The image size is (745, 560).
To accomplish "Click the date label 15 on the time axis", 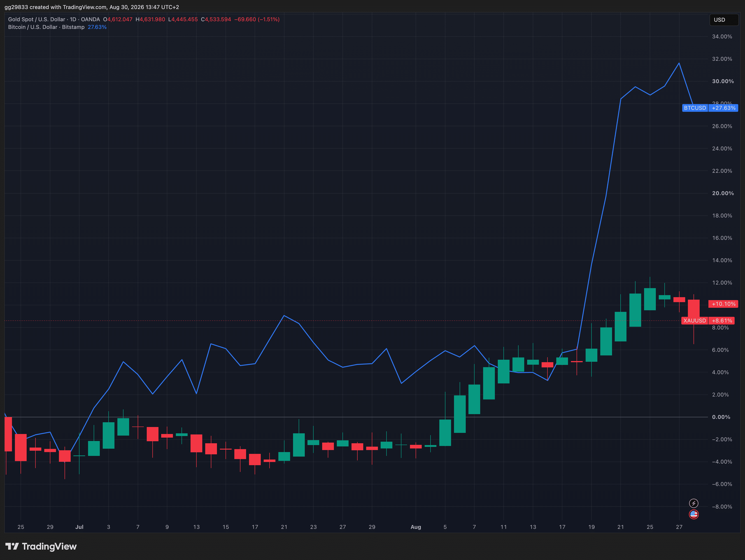I will [226, 527].
